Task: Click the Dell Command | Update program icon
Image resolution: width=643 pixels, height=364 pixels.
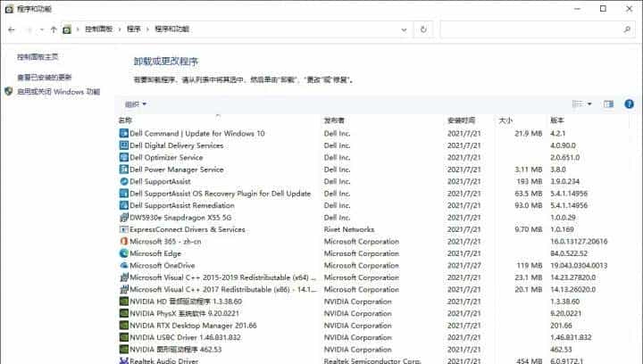Action: pos(124,133)
